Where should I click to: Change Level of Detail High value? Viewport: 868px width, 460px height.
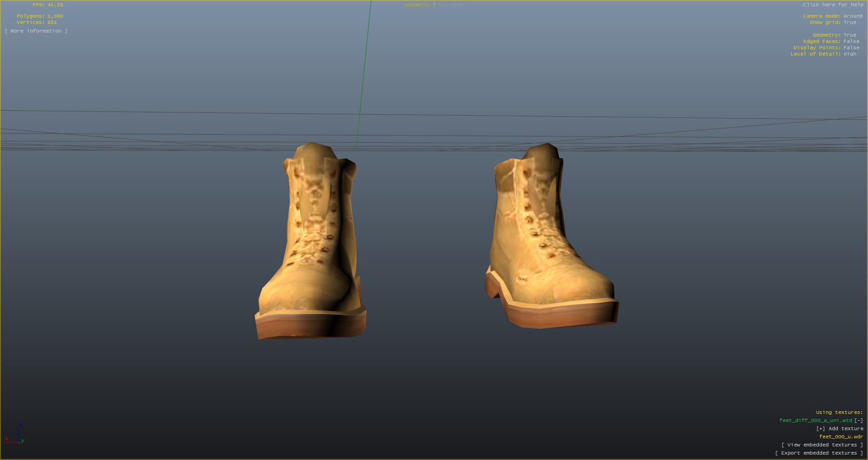click(x=850, y=54)
